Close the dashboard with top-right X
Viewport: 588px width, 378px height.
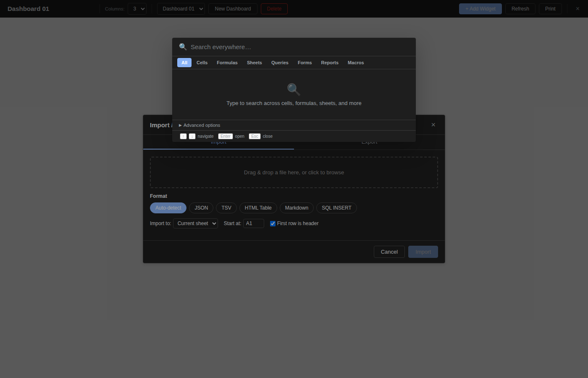[x=577, y=9]
